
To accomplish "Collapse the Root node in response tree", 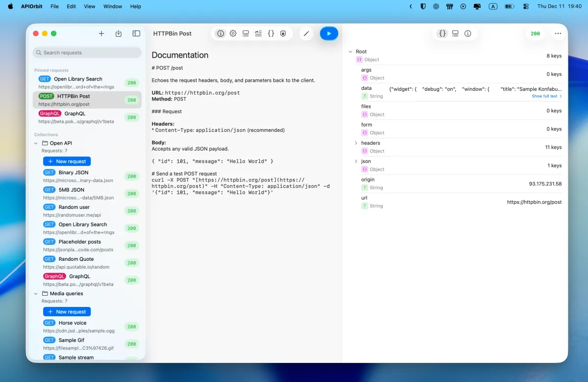I will click(x=350, y=51).
